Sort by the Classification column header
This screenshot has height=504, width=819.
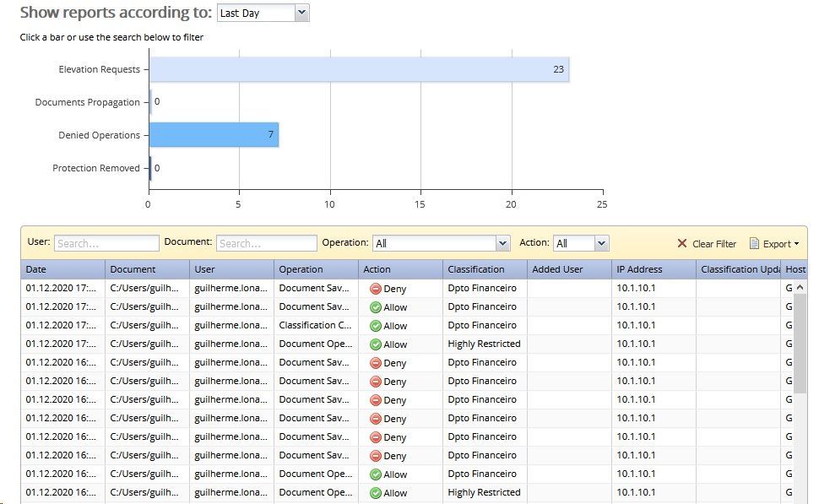click(484, 269)
